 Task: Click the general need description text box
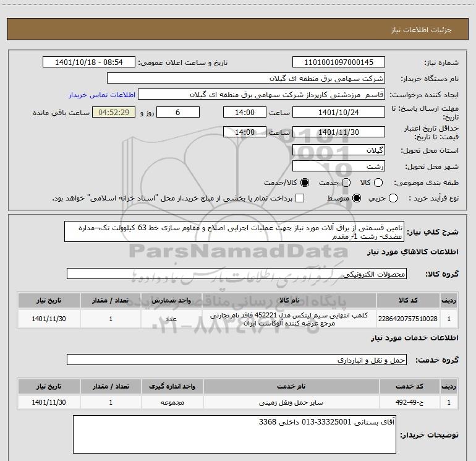point(234,231)
